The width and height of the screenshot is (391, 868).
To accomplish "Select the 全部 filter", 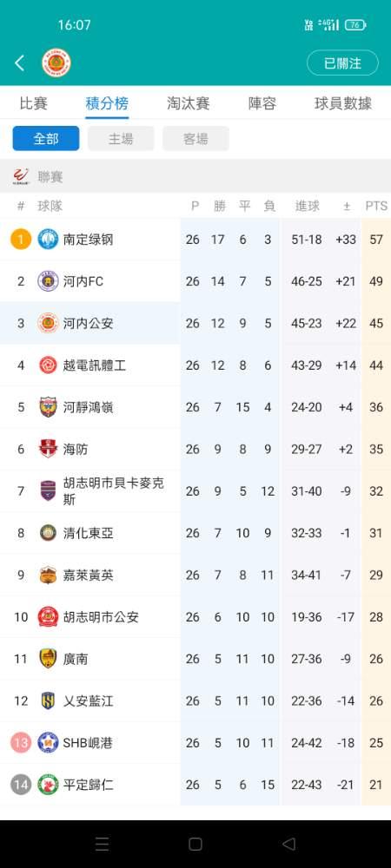I will coord(46,138).
